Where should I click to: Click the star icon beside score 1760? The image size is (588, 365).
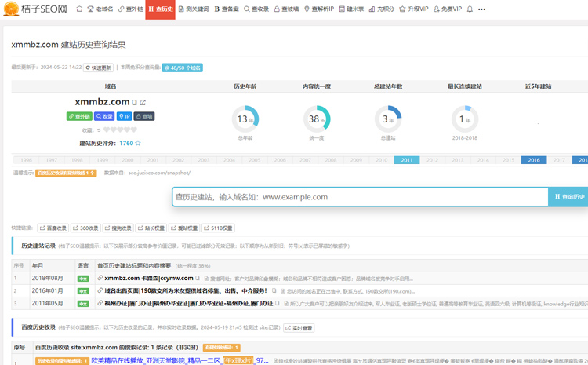point(138,143)
